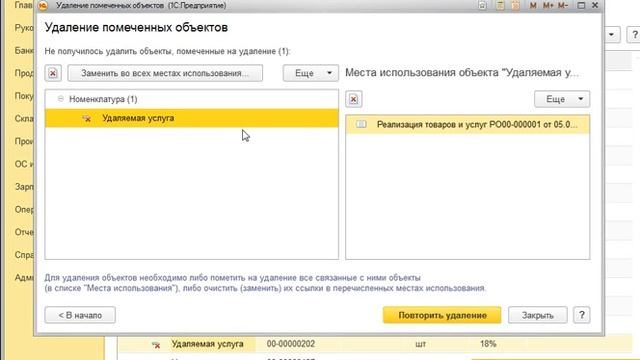Open the 'ОС и...' section in the sidebar
Image resolution: width=640 pixels, height=360 pixels.
point(24,164)
